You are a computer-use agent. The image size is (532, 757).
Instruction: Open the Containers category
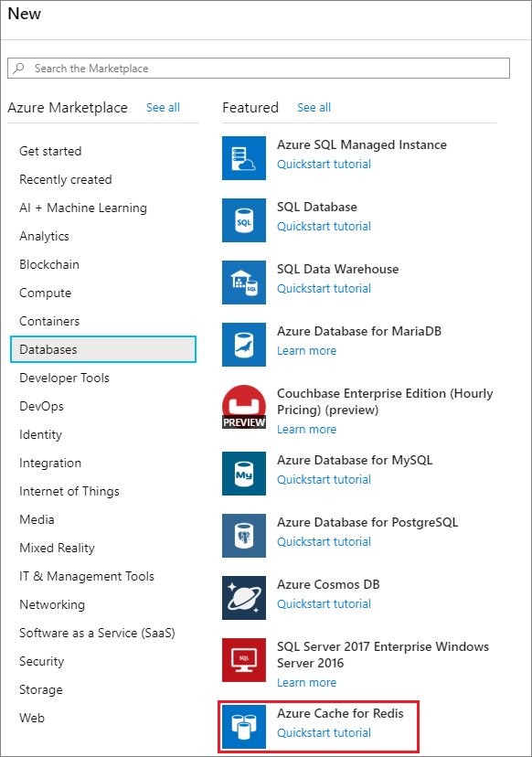pyautogui.click(x=49, y=321)
